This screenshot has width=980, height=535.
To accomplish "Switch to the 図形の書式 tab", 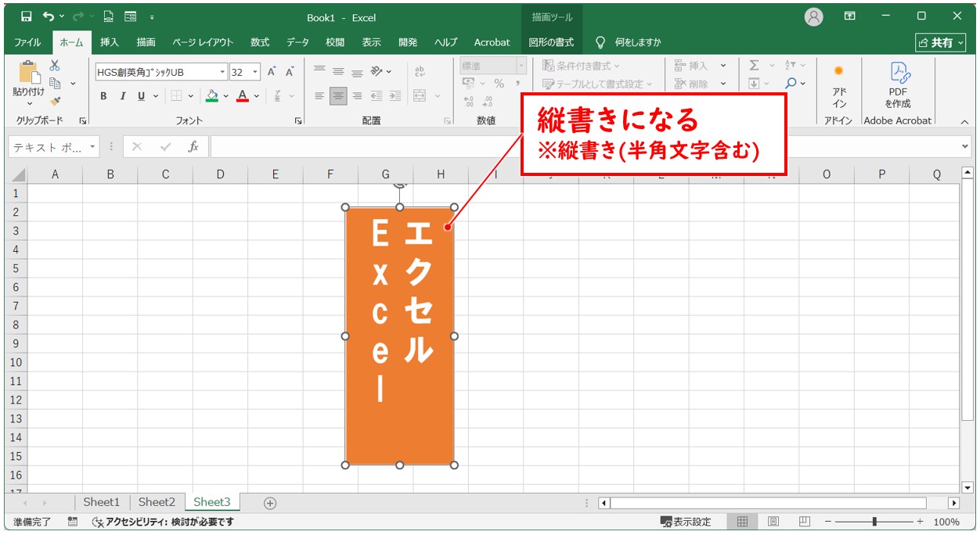I will tap(551, 42).
